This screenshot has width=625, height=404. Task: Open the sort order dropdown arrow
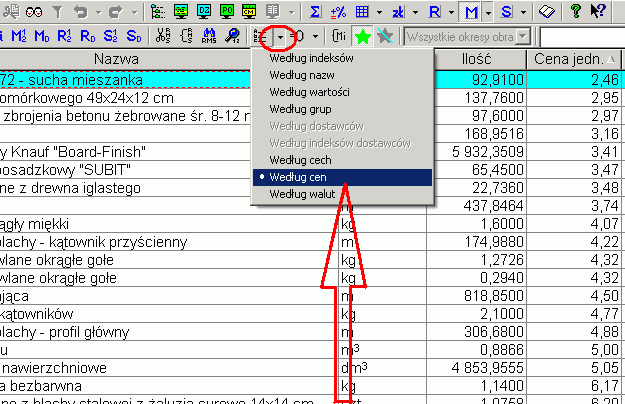(281, 37)
